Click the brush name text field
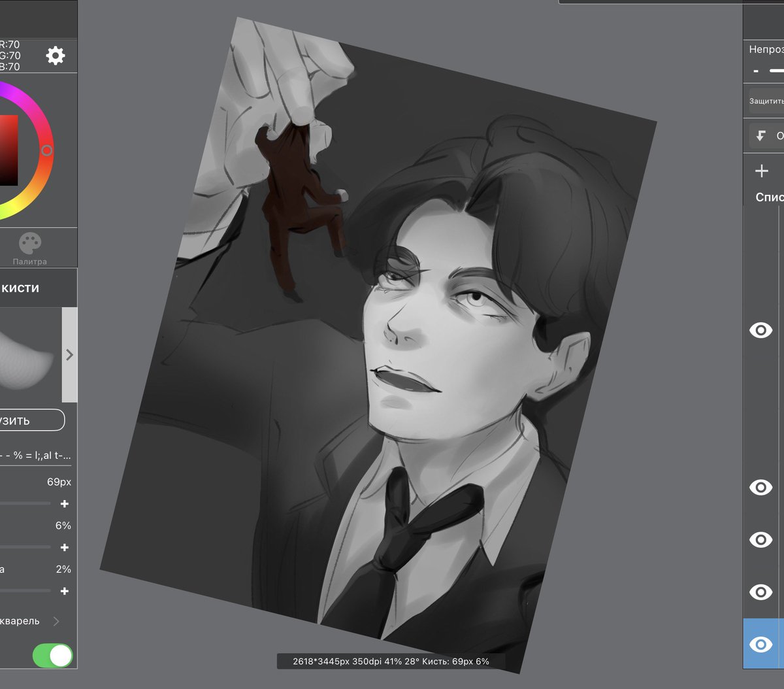The image size is (784, 689). point(36,456)
